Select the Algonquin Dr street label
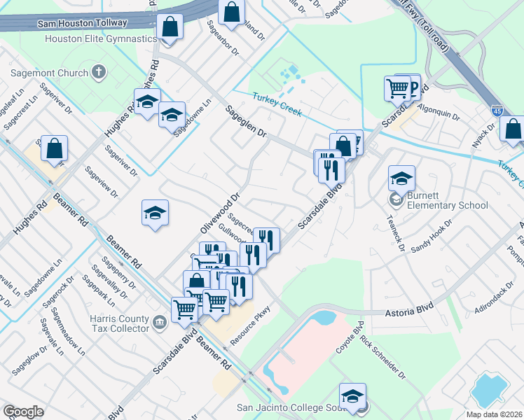The height and width of the screenshot is (420, 524). pyautogui.click(x=439, y=112)
